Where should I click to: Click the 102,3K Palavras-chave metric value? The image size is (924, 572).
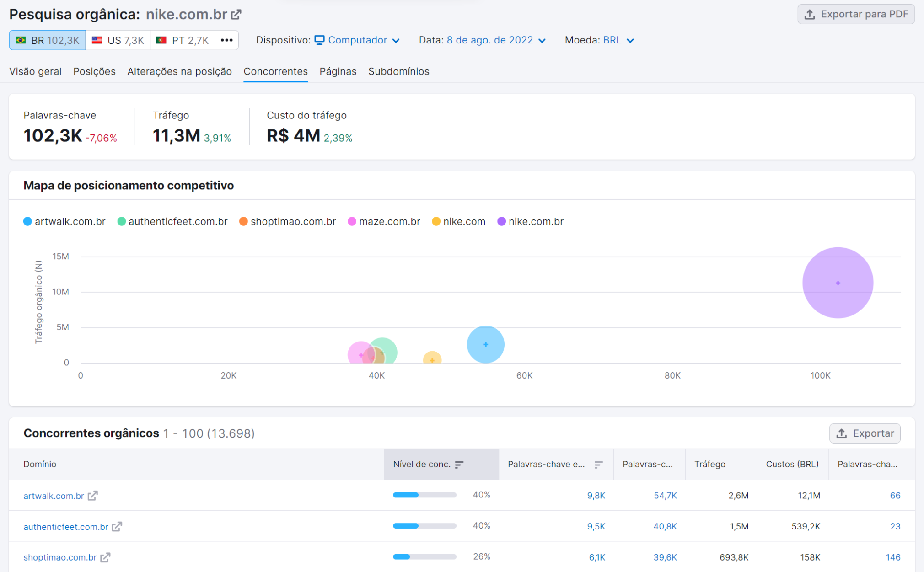[x=53, y=136]
